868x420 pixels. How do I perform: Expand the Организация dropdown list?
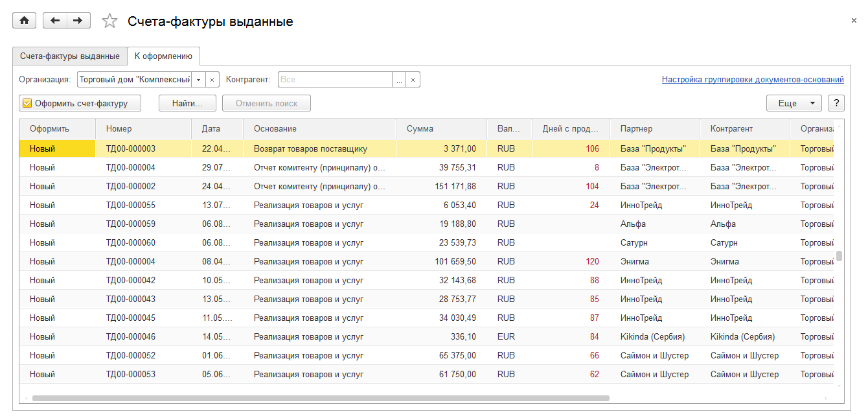tap(199, 80)
